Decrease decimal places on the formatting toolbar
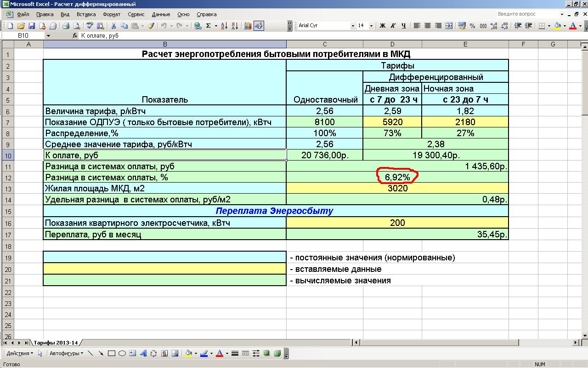The height and width of the screenshot is (368, 588). [504, 26]
